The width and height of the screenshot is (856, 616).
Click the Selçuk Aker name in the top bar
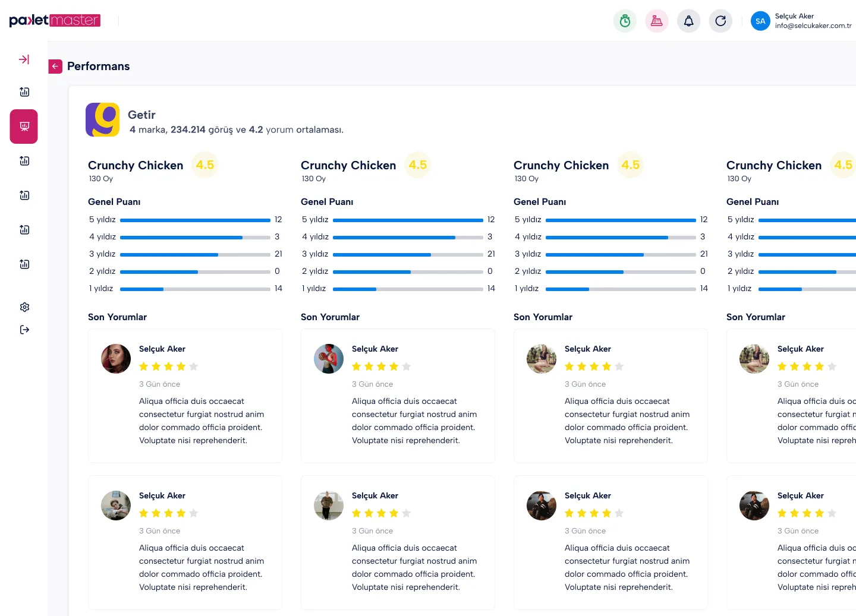(x=794, y=16)
